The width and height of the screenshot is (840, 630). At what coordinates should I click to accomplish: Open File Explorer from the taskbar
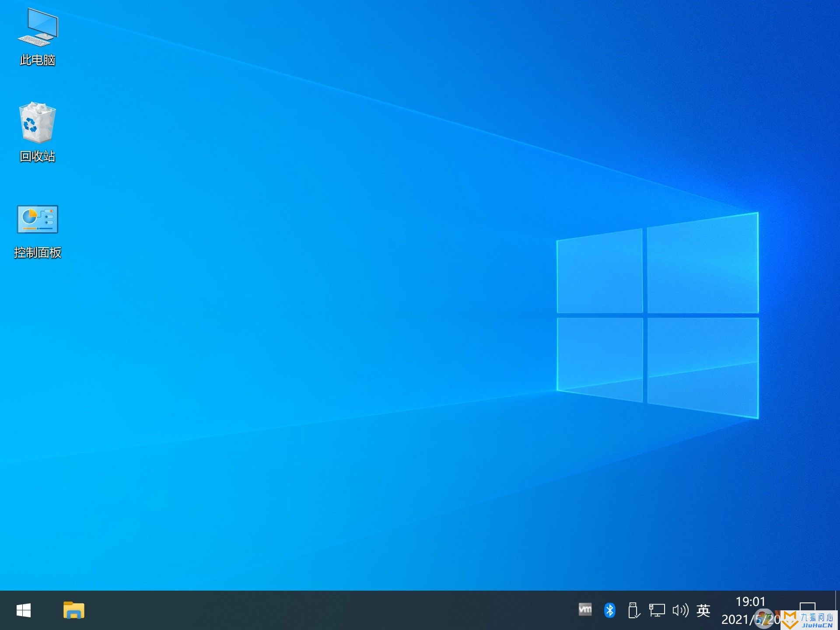(73, 610)
